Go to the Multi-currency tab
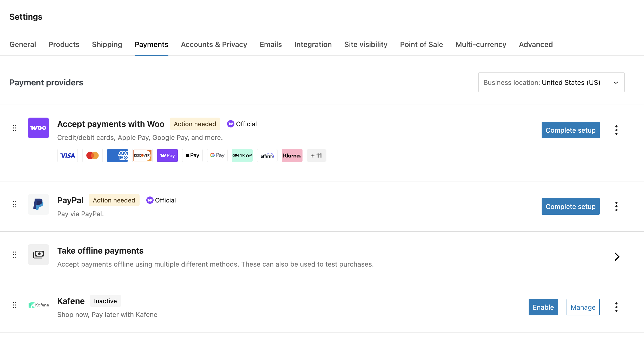 [x=481, y=44]
